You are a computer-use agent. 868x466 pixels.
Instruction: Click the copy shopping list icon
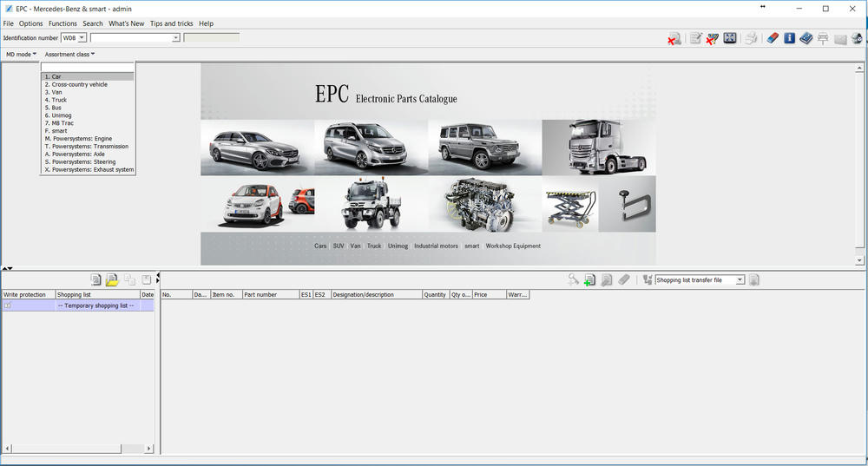[x=129, y=279]
